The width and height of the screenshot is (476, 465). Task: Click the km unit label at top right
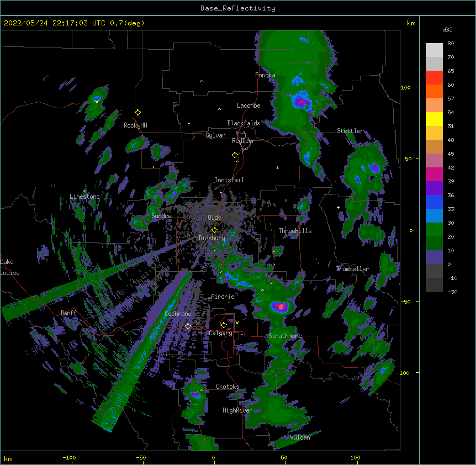(411, 23)
